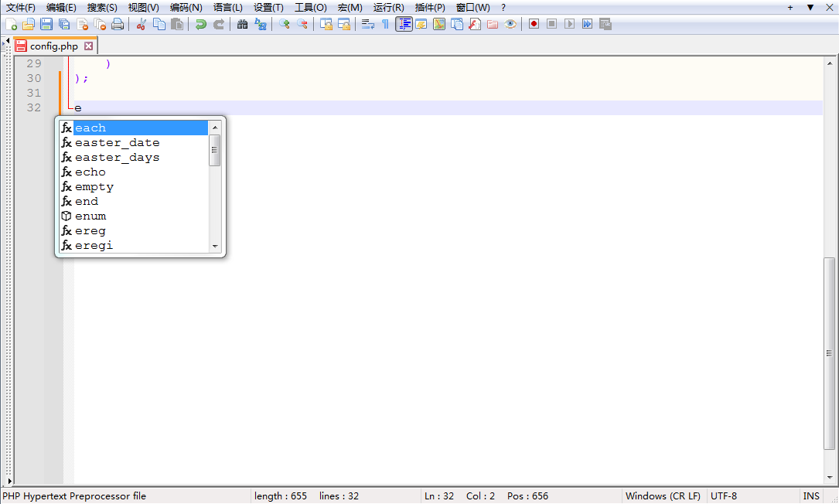
Task: Switch to the config.php tab
Action: [53, 46]
